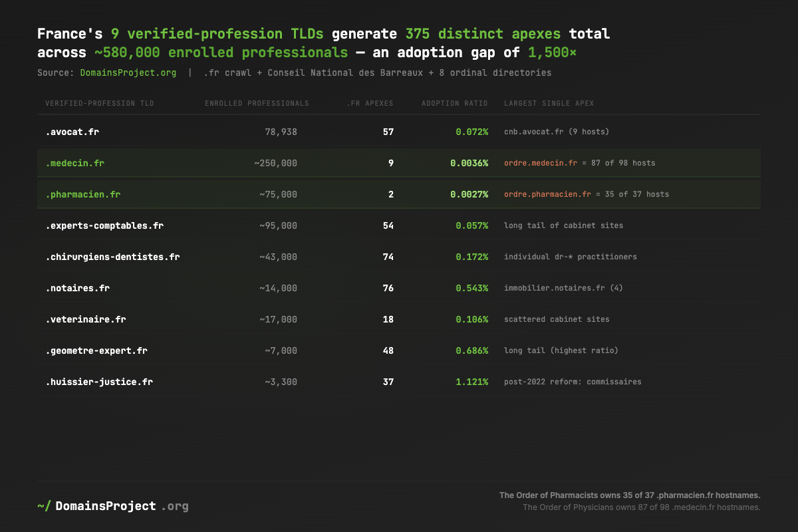The image size is (798, 532).
Task: Click the ~/ DomainsProject .org footer logo
Action: pos(113,506)
